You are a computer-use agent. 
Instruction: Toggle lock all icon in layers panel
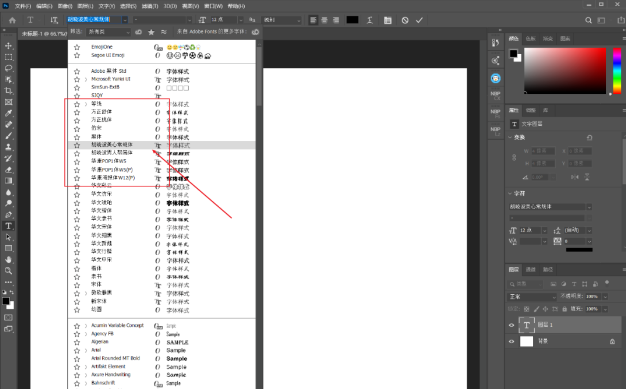click(565, 309)
